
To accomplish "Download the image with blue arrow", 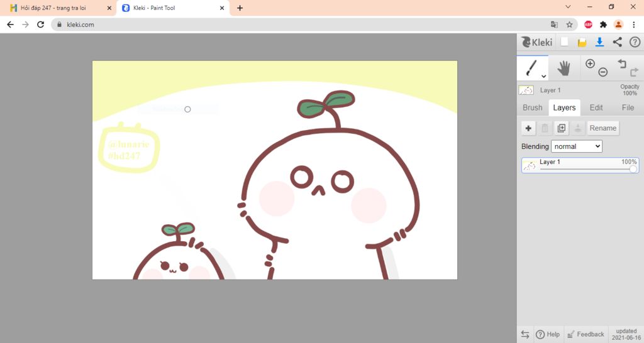I will tap(599, 42).
